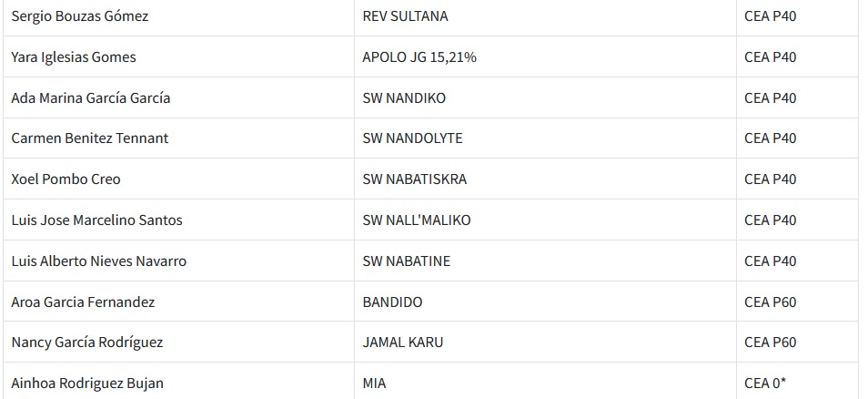Click Carmen Benitez Tennant name cell
The width and height of the screenshot is (868, 399).
pyautogui.click(x=90, y=138)
